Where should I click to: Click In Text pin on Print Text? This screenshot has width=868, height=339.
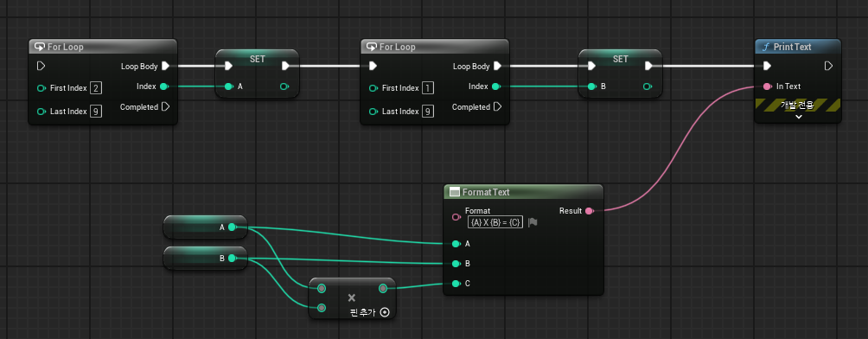click(x=767, y=86)
